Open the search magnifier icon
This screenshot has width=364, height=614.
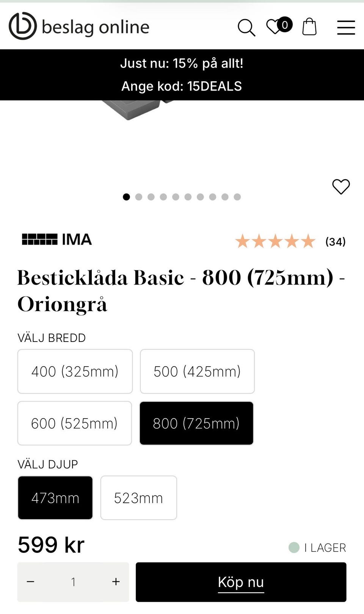pyautogui.click(x=246, y=28)
